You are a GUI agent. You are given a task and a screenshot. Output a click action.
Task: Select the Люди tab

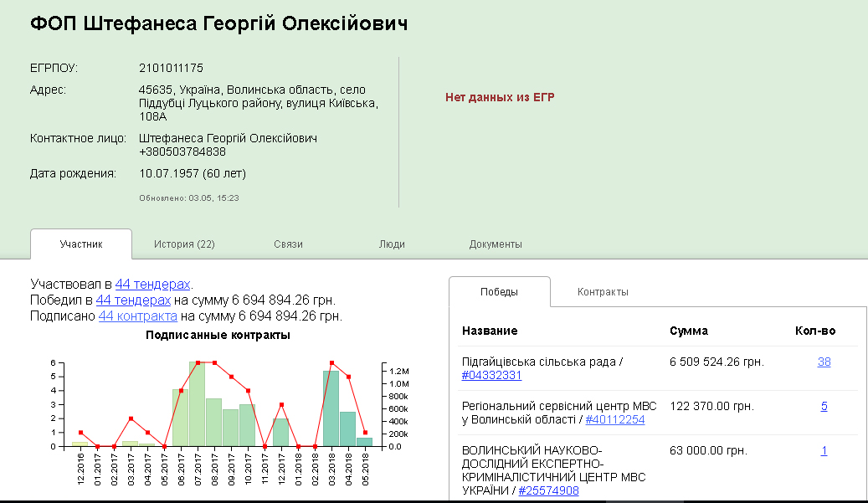[x=392, y=244]
